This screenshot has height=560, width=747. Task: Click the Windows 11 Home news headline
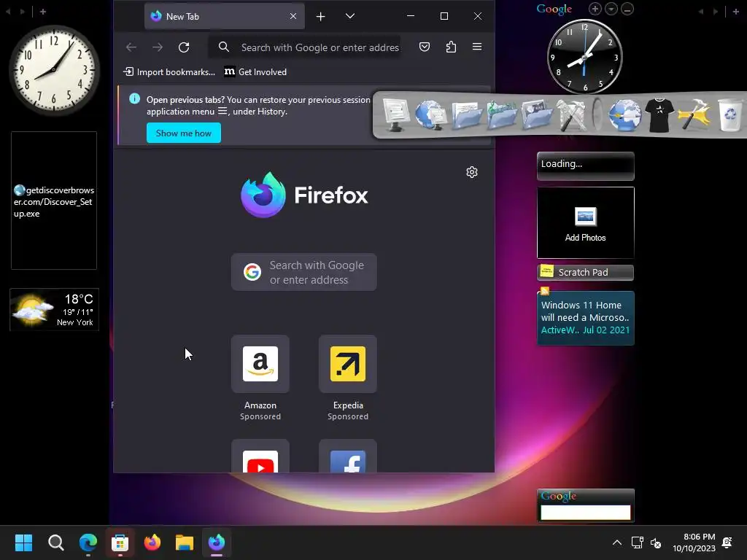585,311
